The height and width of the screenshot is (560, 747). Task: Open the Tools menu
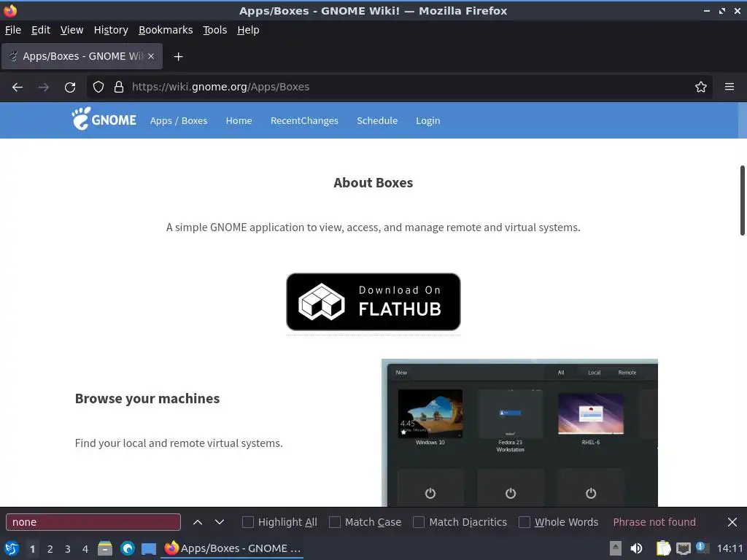(x=215, y=30)
